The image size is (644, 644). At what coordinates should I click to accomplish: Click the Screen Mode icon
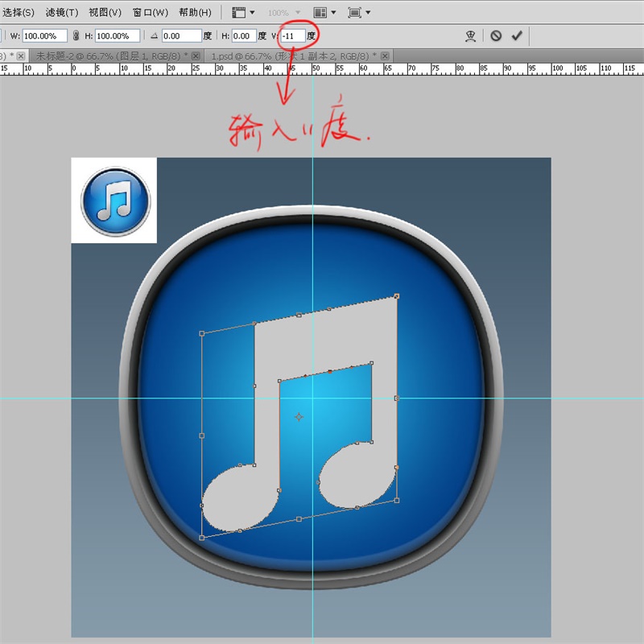[355, 13]
